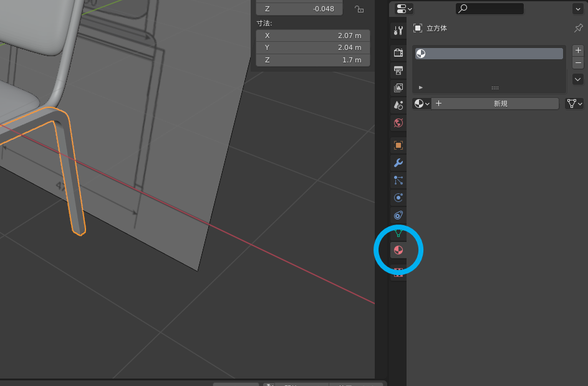The width and height of the screenshot is (588, 386).
Task: Open the material link mode dropdown
Action: 574,104
